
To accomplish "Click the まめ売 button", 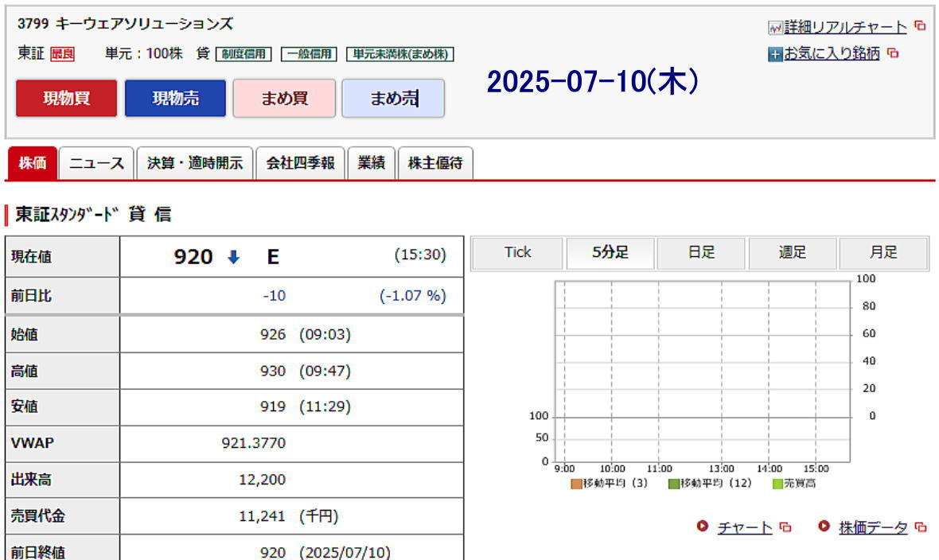I will point(393,98).
